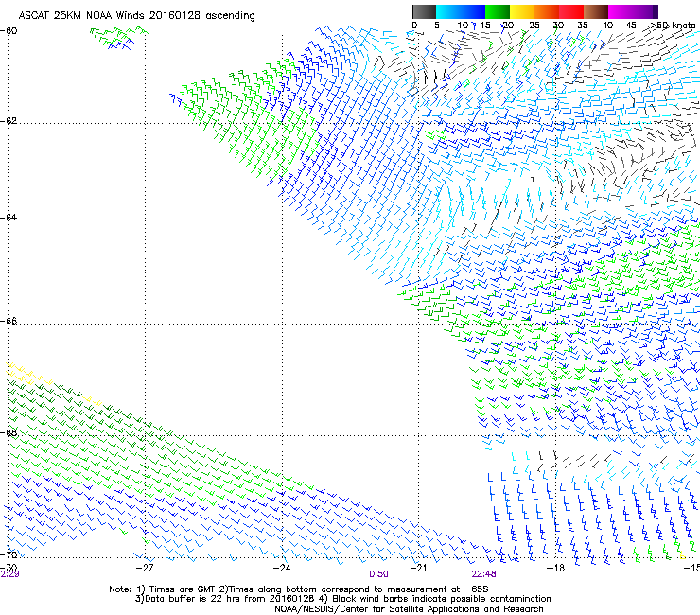Select the red 30–35 knots legend segment

571,11
